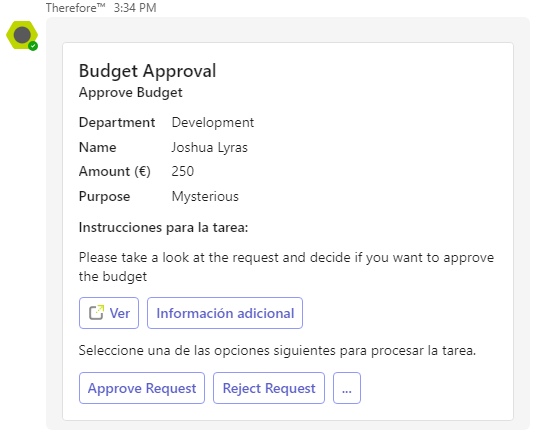Click the external-link icon inside the Ver button
534x435 pixels.
tap(96, 313)
